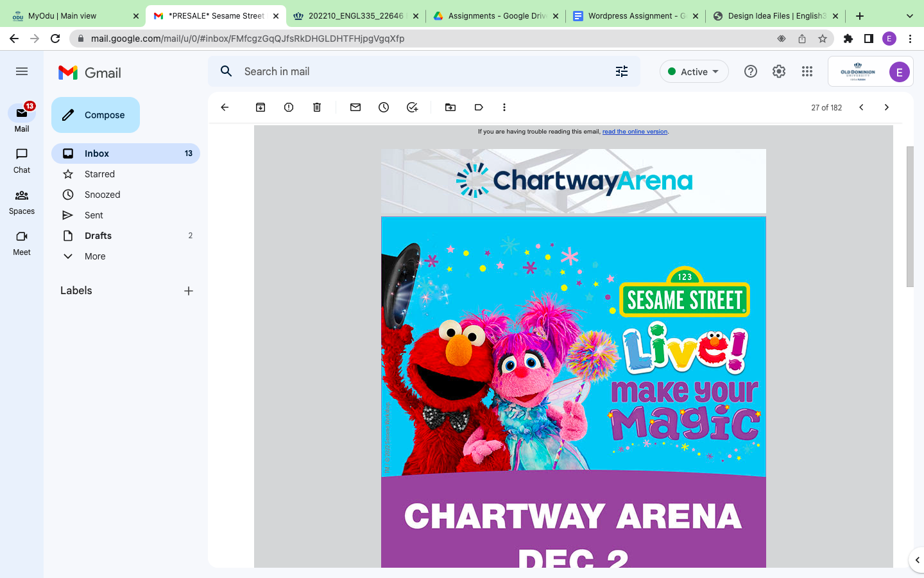The width and height of the screenshot is (924, 578).
Task: Add email to Tasks
Action: pos(412,107)
